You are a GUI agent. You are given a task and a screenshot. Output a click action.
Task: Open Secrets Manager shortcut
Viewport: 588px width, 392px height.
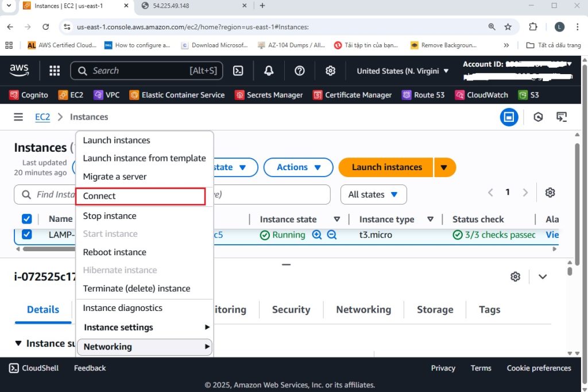coord(269,95)
